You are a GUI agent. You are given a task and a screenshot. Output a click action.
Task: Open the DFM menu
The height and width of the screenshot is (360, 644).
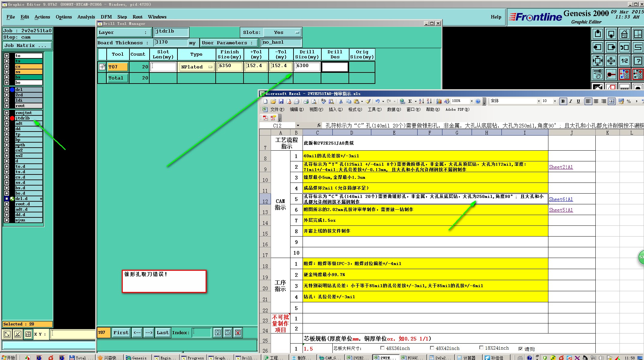pyautogui.click(x=106, y=17)
